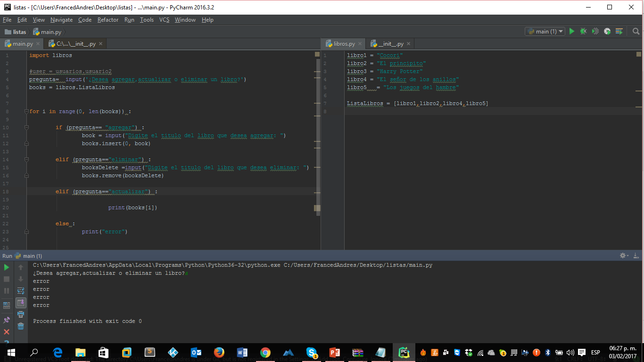Open the Help menu
The image size is (644, 362).
coord(207,20)
